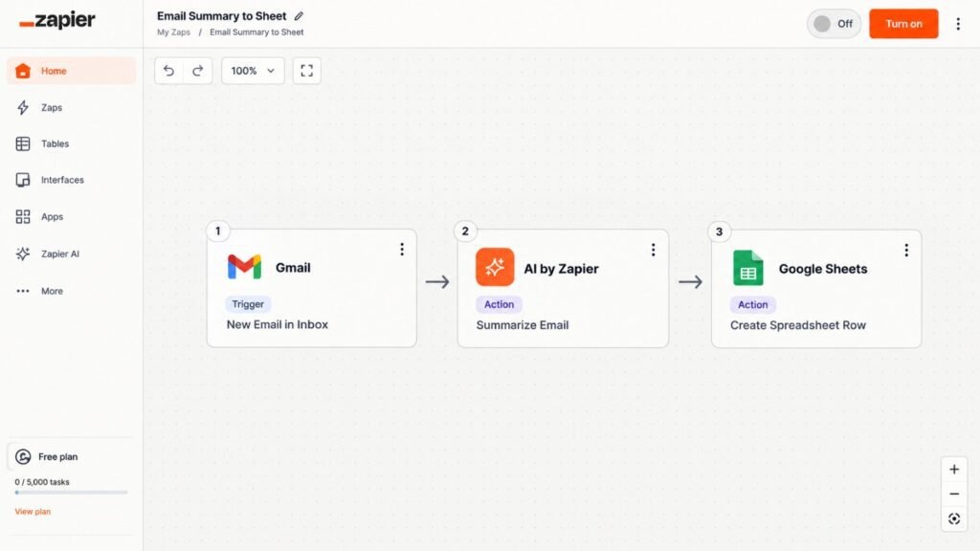
Task: Click the Create Spreadsheet Row text
Action: pyautogui.click(x=798, y=325)
